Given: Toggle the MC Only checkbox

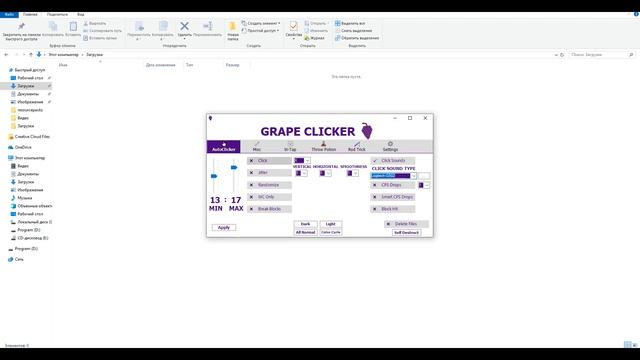Looking at the screenshot, I should pyautogui.click(x=269, y=197).
